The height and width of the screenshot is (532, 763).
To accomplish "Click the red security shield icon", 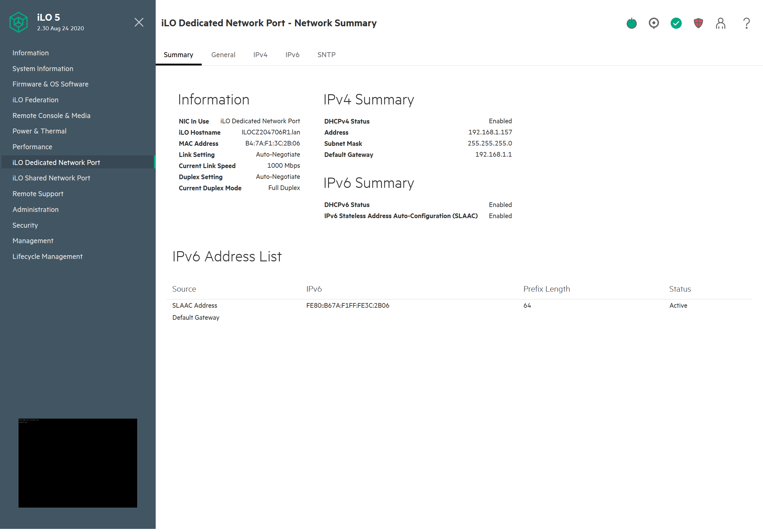I will point(698,23).
